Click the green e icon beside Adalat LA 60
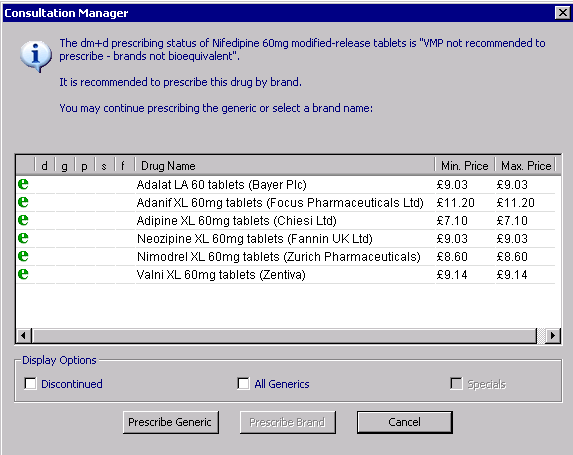573x455 pixels. (23, 184)
